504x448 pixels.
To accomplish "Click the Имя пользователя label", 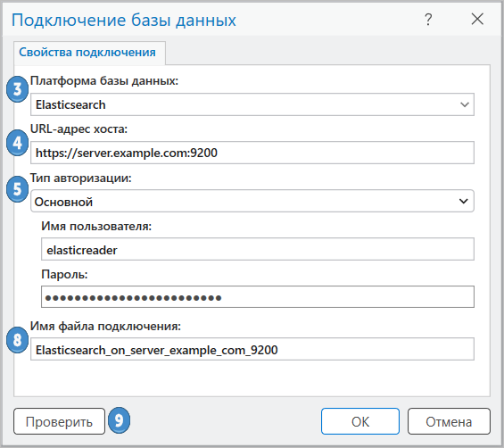I will pos(96,227).
